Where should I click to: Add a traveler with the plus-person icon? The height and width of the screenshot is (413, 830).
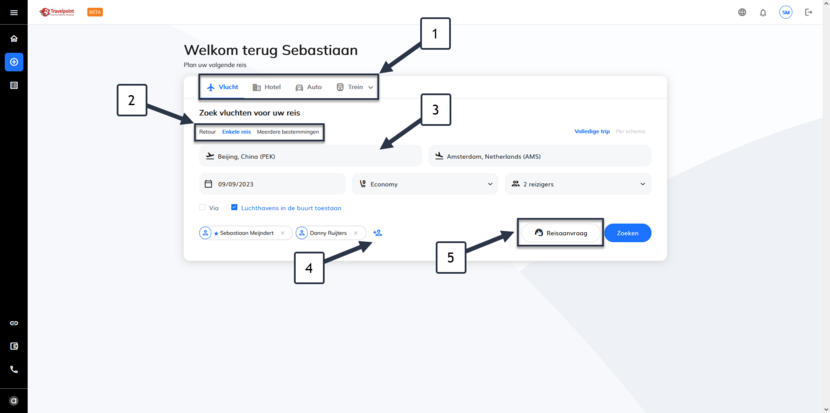pos(377,232)
